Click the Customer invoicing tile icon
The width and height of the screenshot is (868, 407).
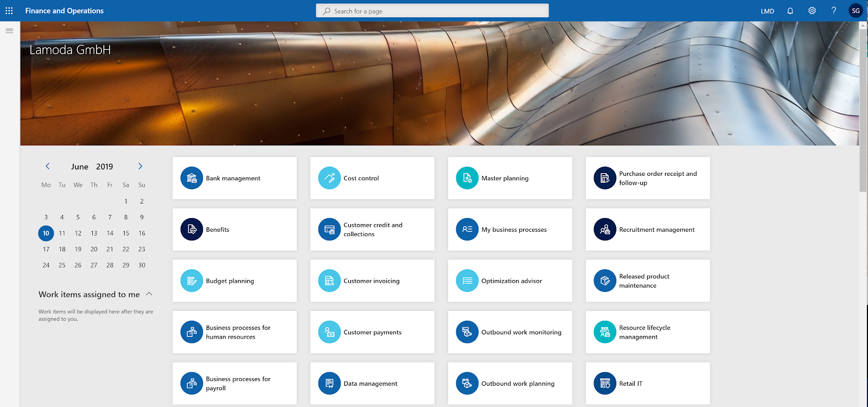pyautogui.click(x=329, y=281)
